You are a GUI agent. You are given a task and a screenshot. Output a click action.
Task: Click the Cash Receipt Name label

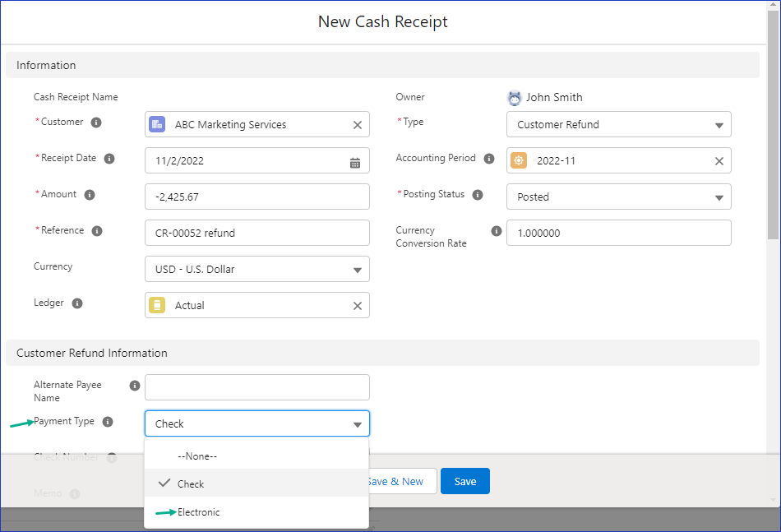[76, 97]
